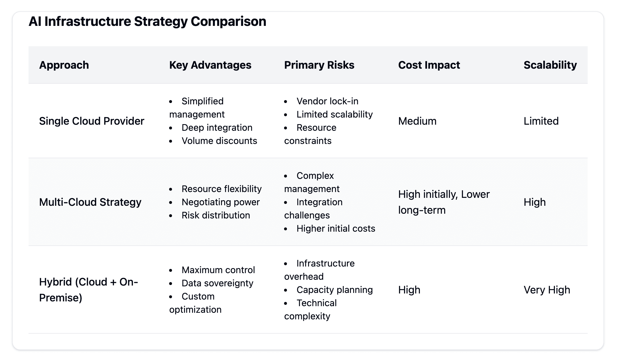The width and height of the screenshot is (622, 364).
Task: Click the Multi-Cloud Strategy row label
Action: pos(90,202)
